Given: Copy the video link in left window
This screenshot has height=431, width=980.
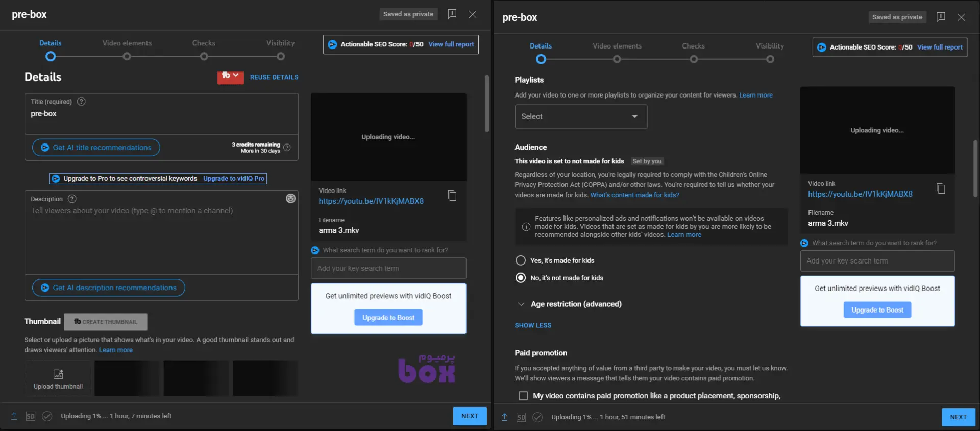Looking at the screenshot, I should click(x=452, y=196).
